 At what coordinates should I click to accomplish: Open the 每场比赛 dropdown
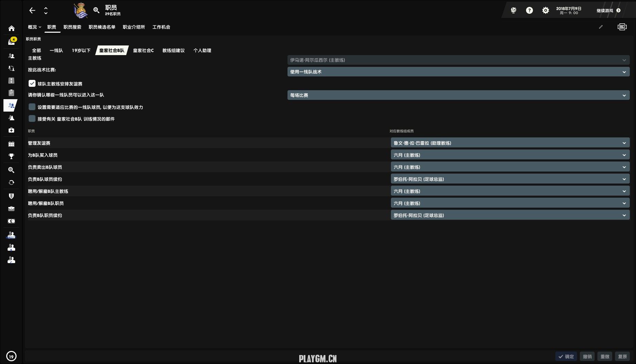(x=458, y=95)
